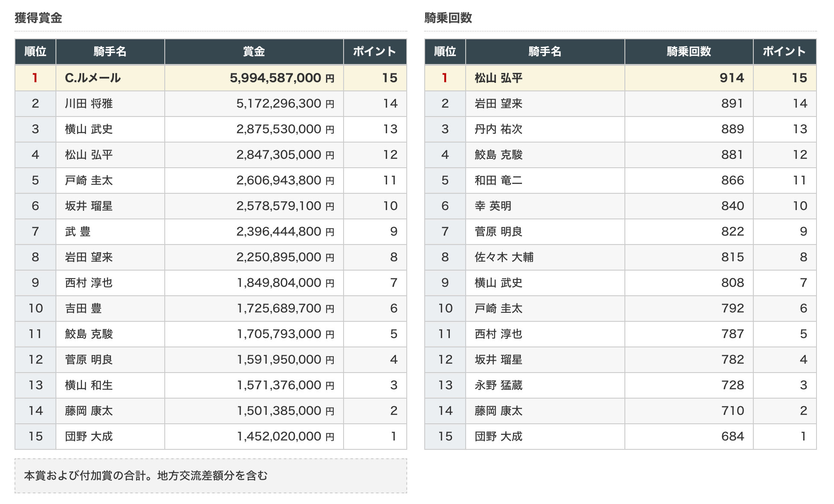The image size is (834, 504).
Task: Click 幸 英明 in rides table
Action: [x=493, y=206]
